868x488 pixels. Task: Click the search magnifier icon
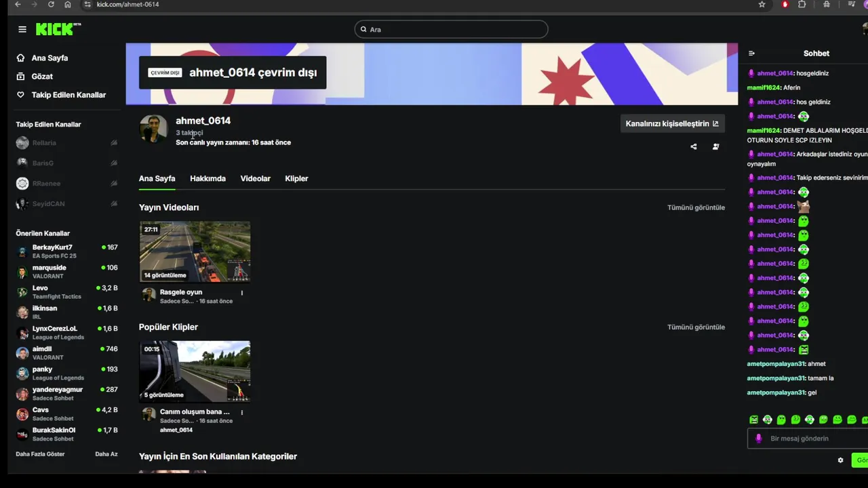click(363, 29)
